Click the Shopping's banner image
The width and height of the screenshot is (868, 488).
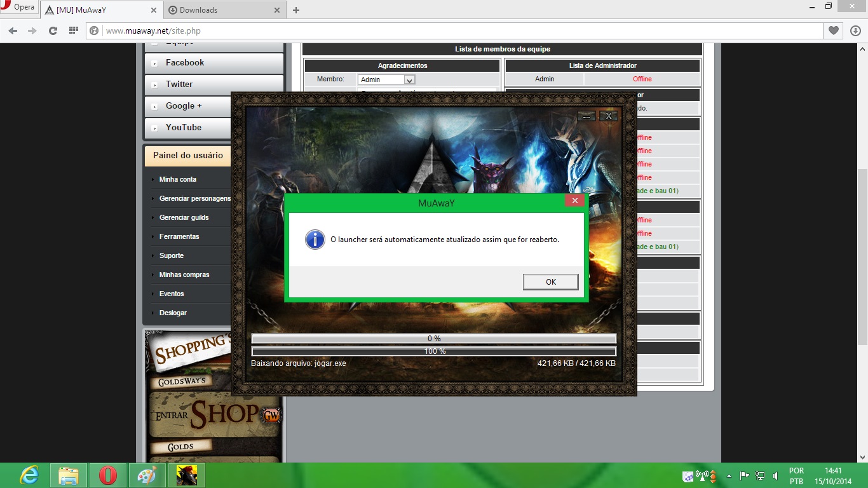click(189, 351)
